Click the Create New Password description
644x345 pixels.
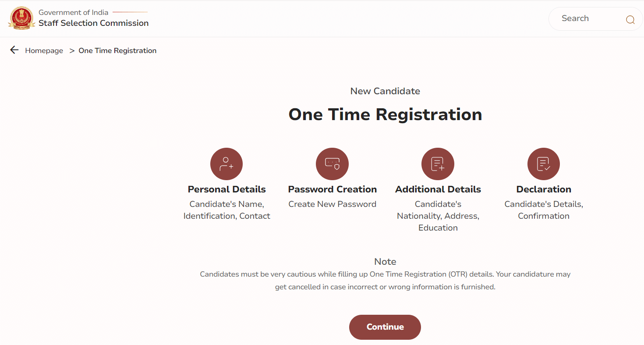(x=332, y=204)
